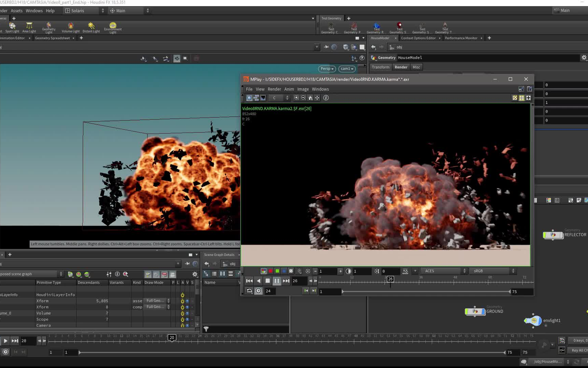Toggle activation power icon for HoudiniLayerInfo row
Viewport: 588px width, 368px height.
pyautogui.click(x=182, y=295)
